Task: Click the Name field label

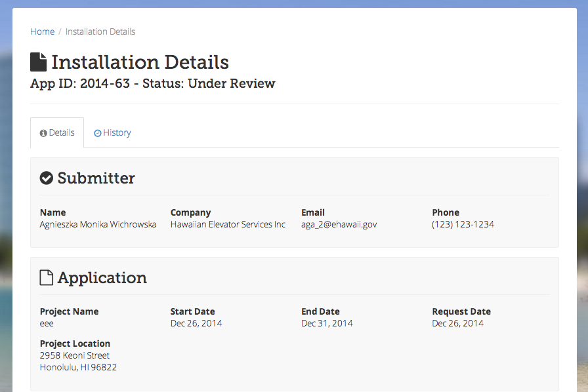Action: [53, 212]
